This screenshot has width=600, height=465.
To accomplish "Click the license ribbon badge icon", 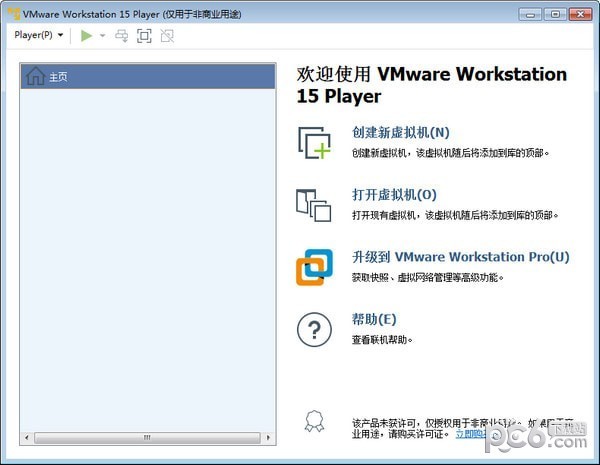I will click(x=314, y=421).
